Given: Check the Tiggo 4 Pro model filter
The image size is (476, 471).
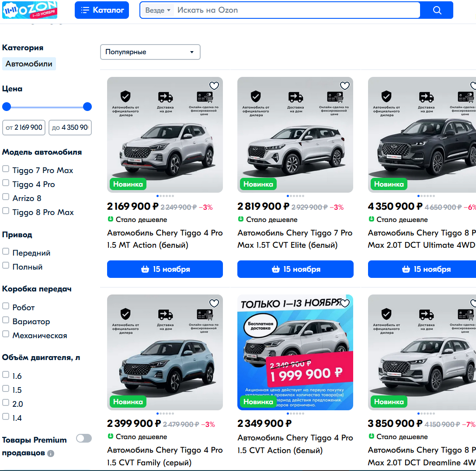Looking at the screenshot, I should click(x=6, y=183).
